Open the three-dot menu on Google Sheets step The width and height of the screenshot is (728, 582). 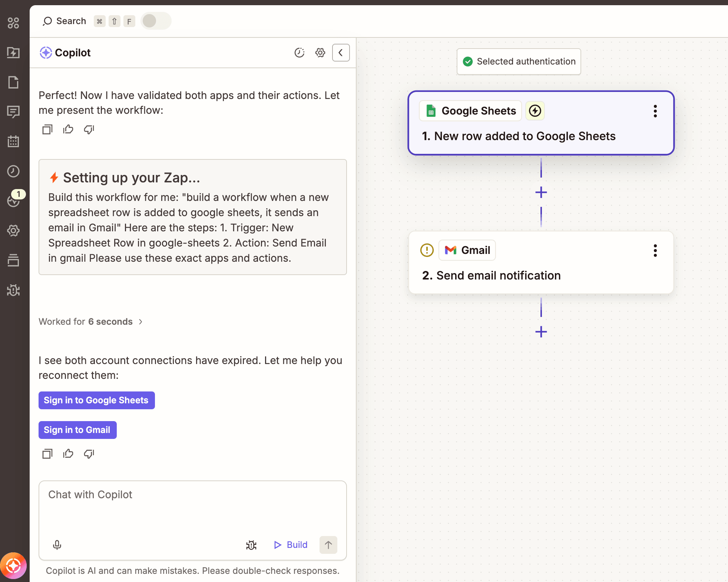[x=655, y=111]
